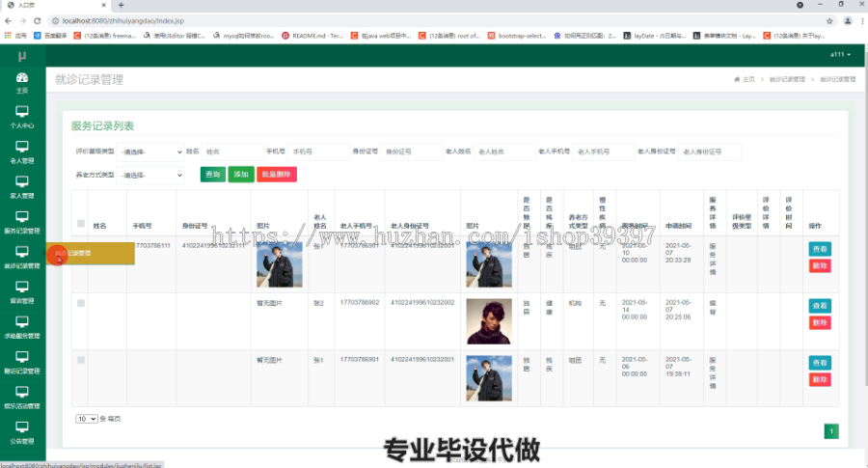Open 家人管理 in the sidebar
This screenshot has height=468, width=868.
(22, 187)
